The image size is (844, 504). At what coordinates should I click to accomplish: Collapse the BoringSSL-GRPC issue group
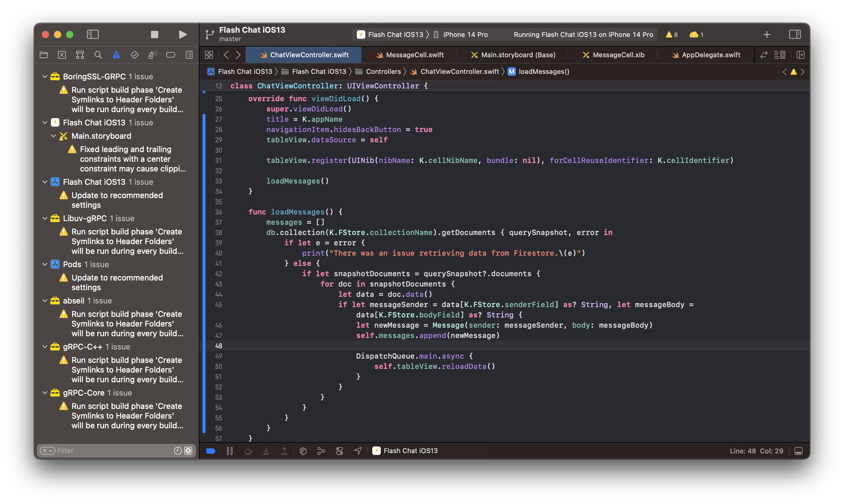point(45,76)
